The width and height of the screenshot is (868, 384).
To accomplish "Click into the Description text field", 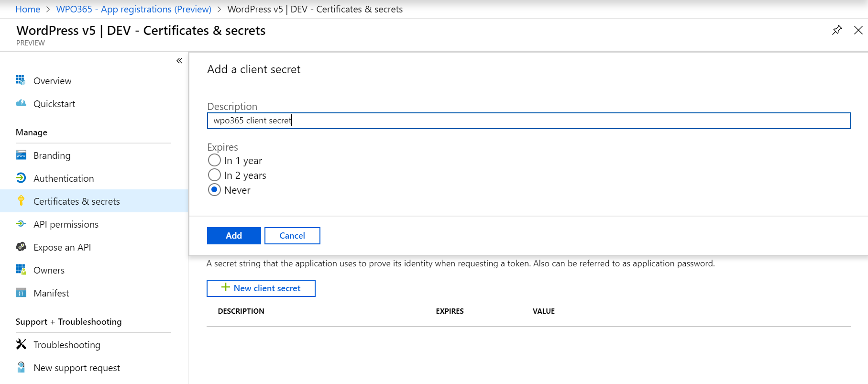I will pyautogui.click(x=529, y=121).
